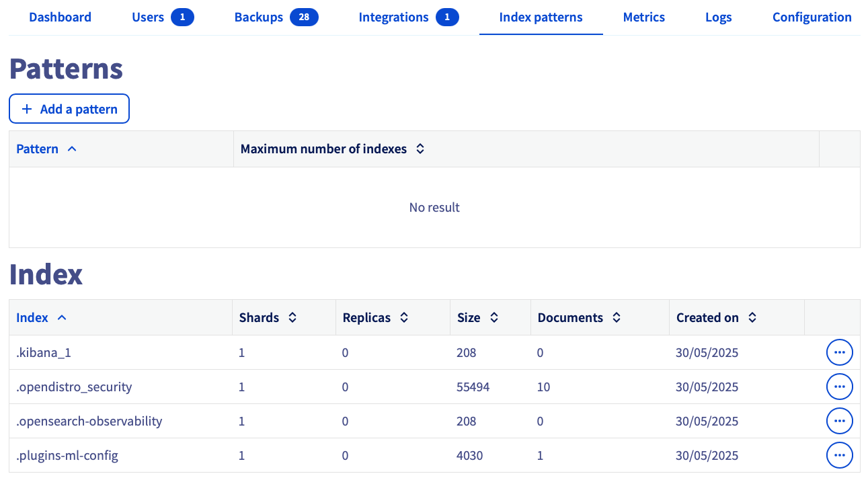Click documents value 10
Viewport: 868px width, 478px height.
point(544,387)
